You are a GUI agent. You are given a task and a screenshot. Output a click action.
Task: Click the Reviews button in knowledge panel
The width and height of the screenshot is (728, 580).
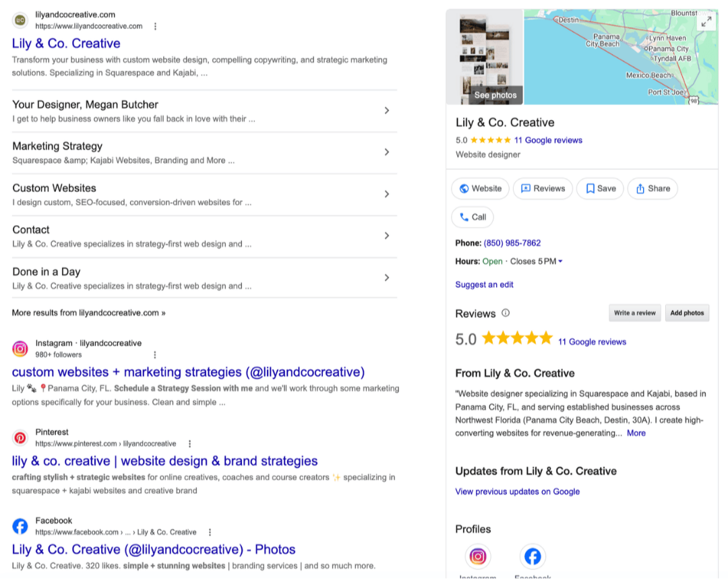tap(543, 189)
